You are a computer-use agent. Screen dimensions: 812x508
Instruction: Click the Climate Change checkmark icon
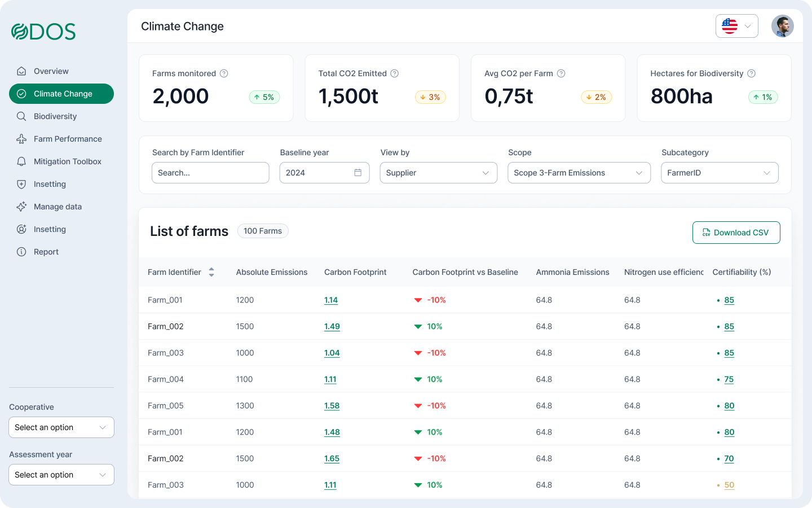[x=21, y=94]
